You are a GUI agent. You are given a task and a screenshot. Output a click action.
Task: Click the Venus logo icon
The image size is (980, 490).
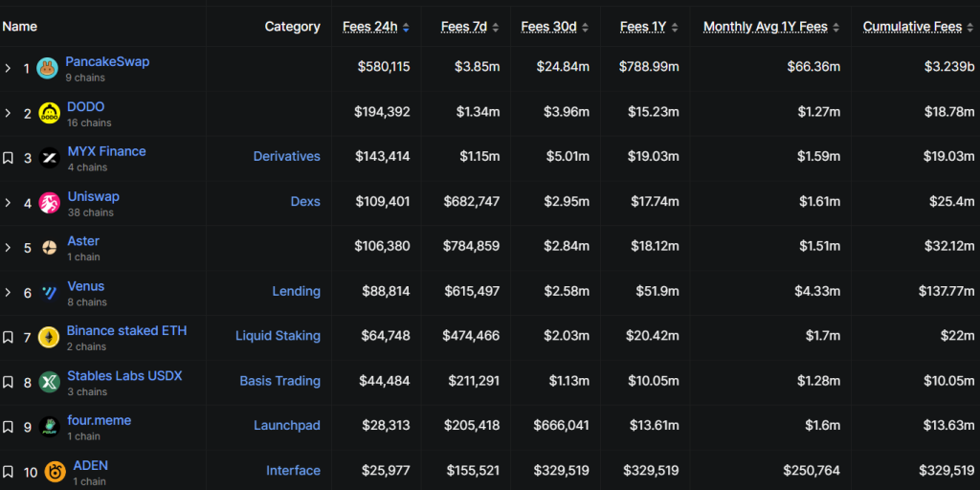tap(50, 293)
